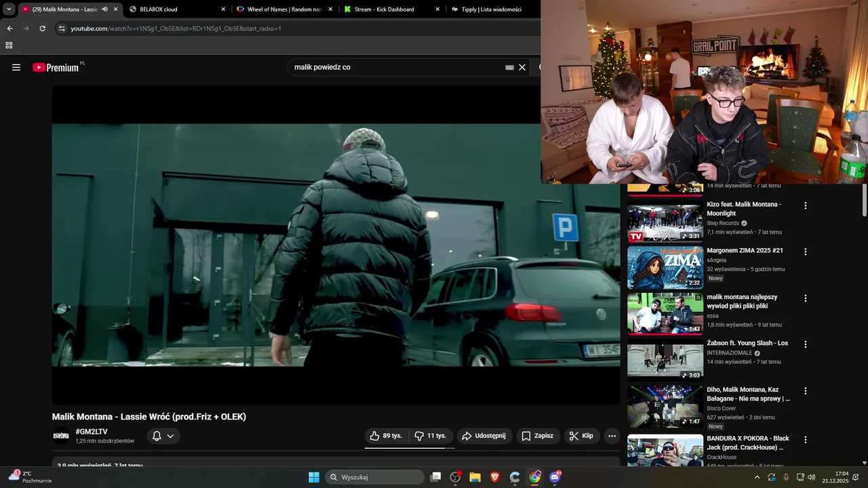Click the address bar URL youtube.com/watch
This screenshot has width=868, height=488.
click(x=176, y=28)
